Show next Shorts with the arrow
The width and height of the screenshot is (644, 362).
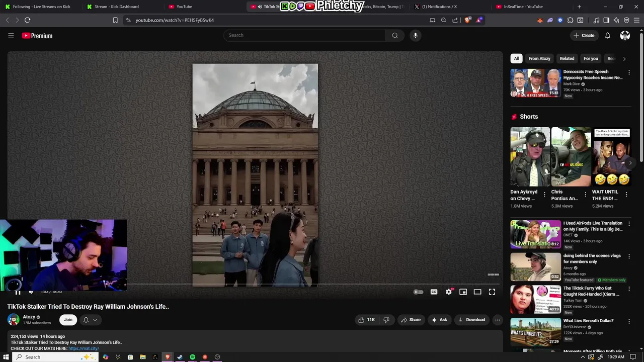coord(630,162)
